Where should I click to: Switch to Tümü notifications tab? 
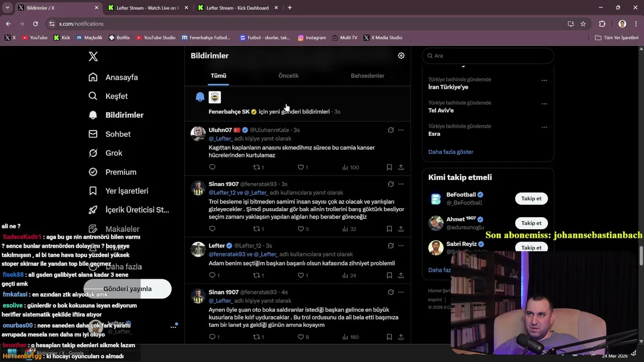click(x=218, y=75)
